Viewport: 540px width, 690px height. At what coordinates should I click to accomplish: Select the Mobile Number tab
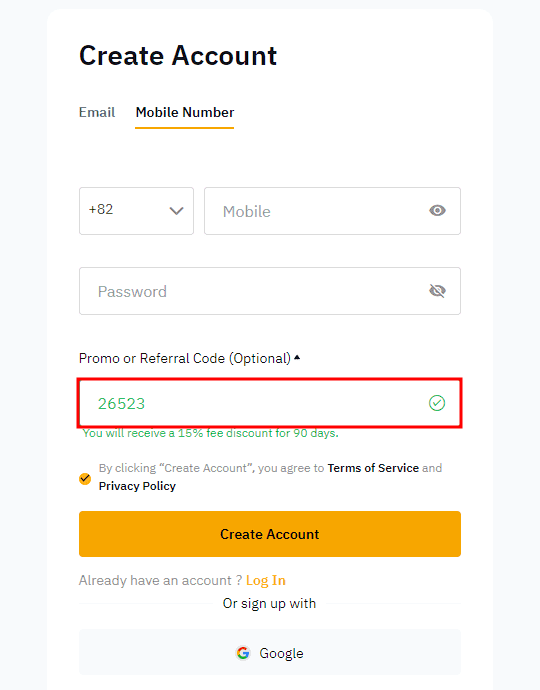point(185,113)
